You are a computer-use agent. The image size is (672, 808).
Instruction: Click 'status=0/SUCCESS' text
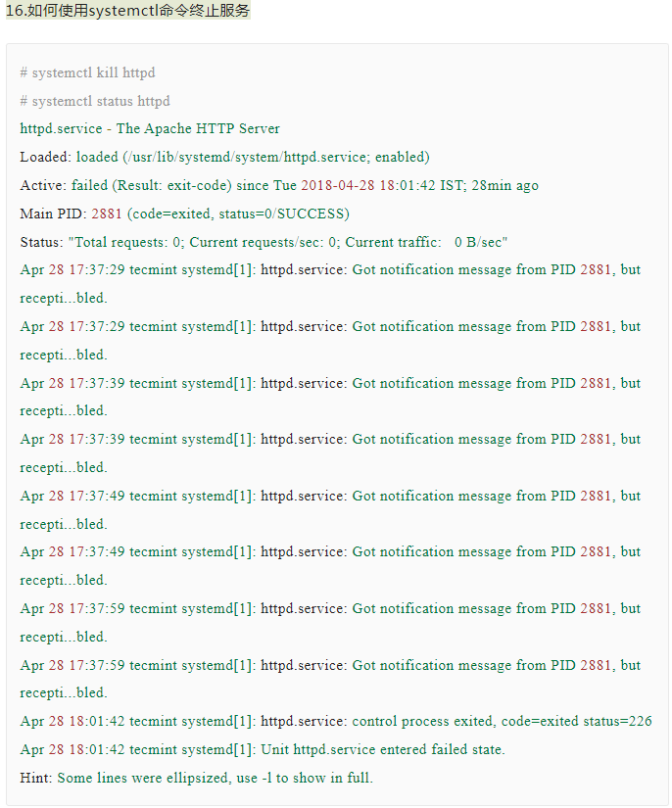[291, 214]
